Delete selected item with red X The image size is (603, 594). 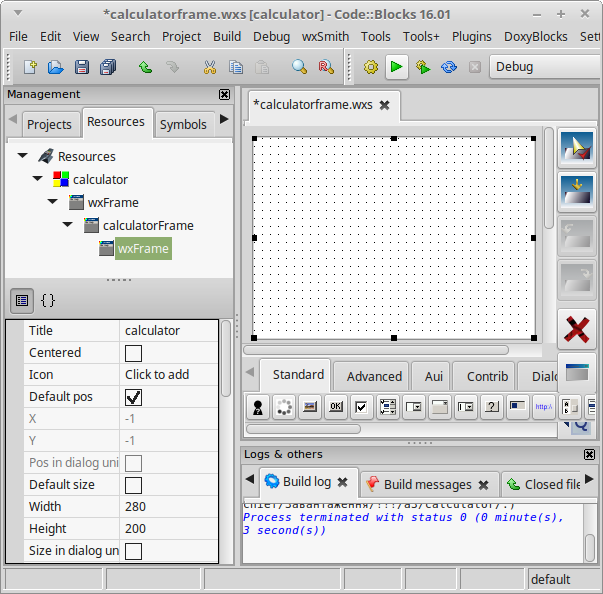coord(576,329)
